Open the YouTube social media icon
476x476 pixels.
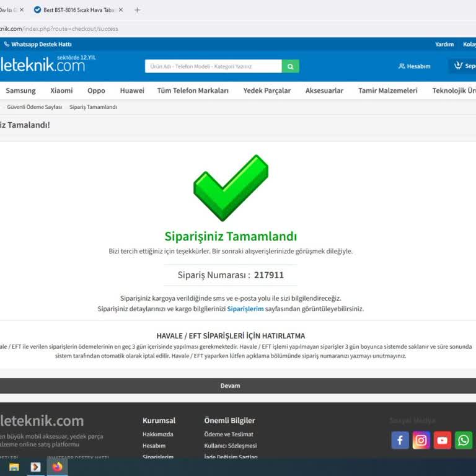tap(443, 440)
